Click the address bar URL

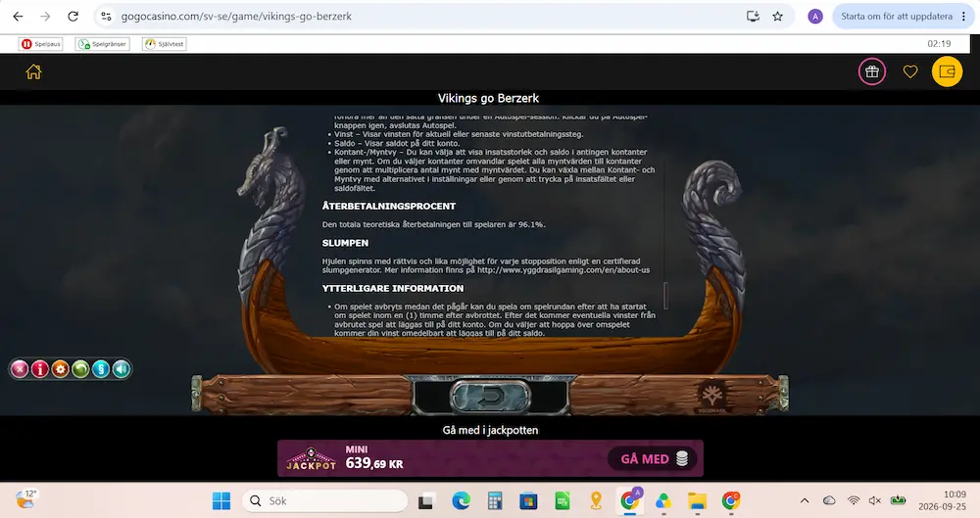(236, 17)
